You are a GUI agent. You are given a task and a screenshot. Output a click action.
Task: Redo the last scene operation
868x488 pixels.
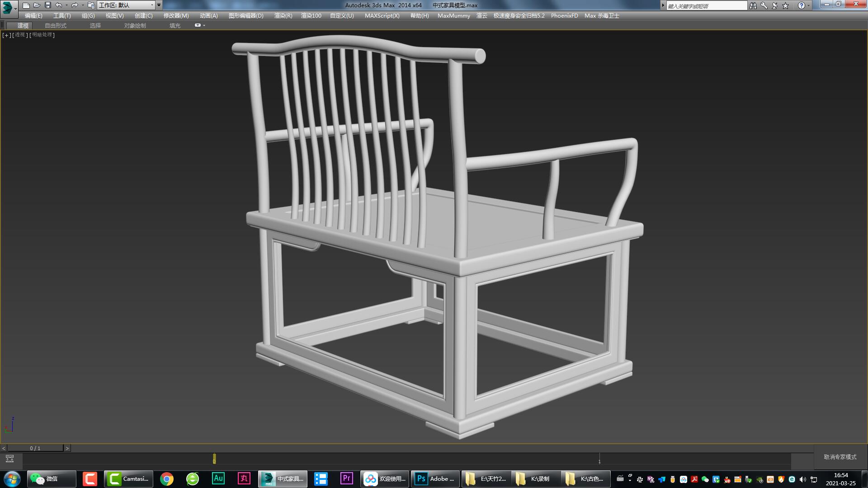(75, 5)
